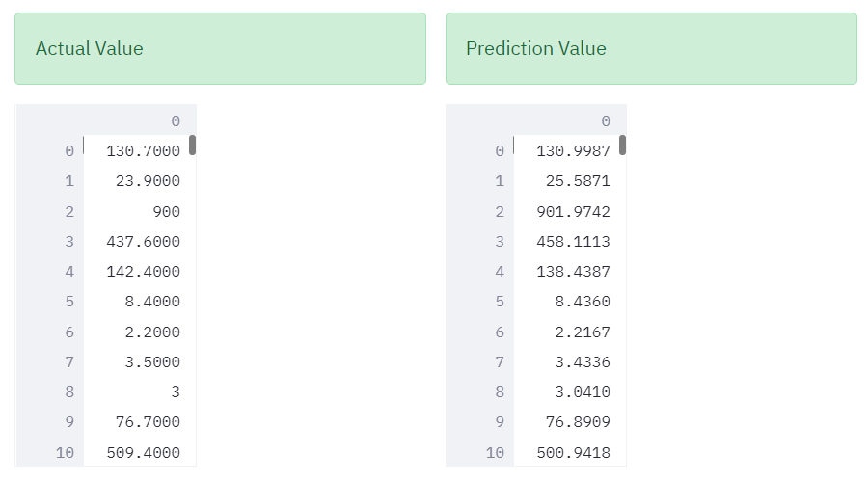Select the Actual Value green banner
The width and height of the screenshot is (868, 478).
click(x=220, y=49)
